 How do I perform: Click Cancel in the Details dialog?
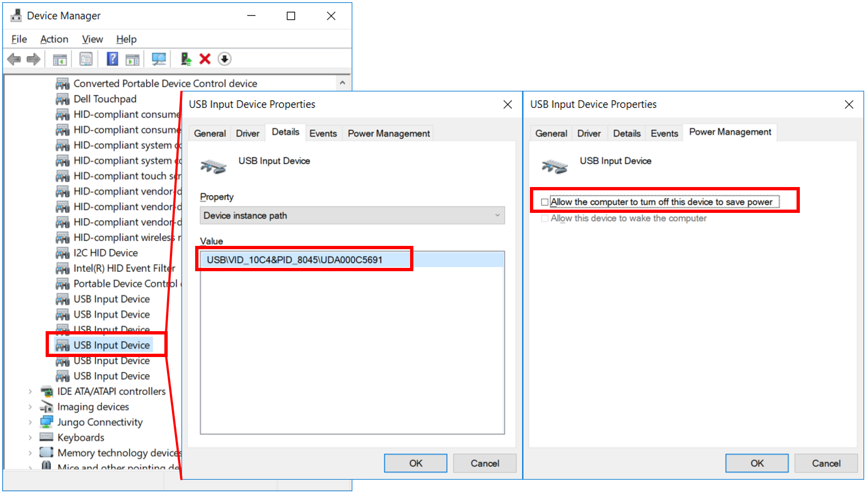(485, 463)
